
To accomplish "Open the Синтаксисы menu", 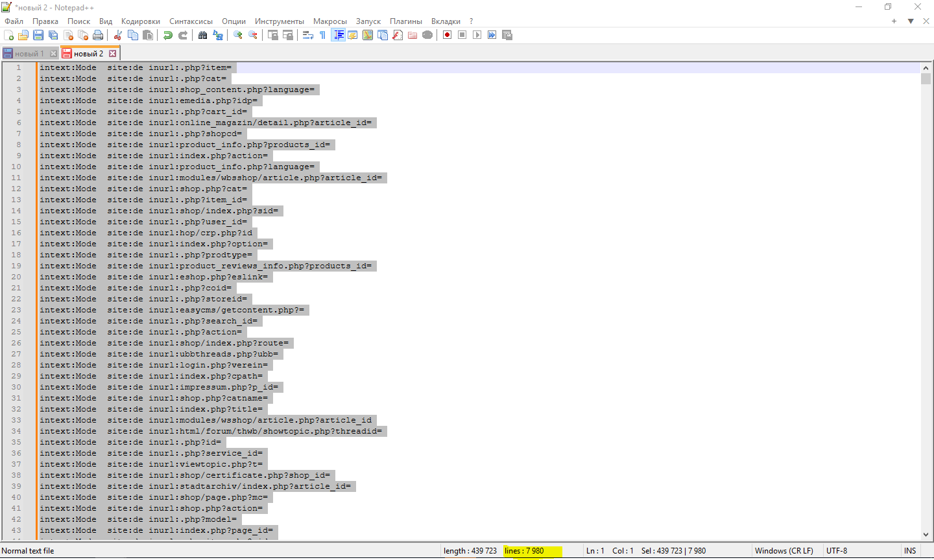I will 191,21.
